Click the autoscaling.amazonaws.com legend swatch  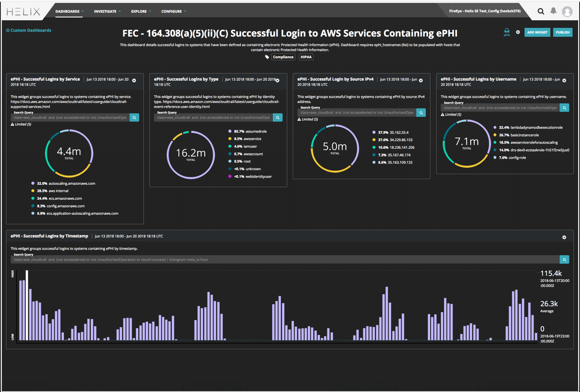33,183
